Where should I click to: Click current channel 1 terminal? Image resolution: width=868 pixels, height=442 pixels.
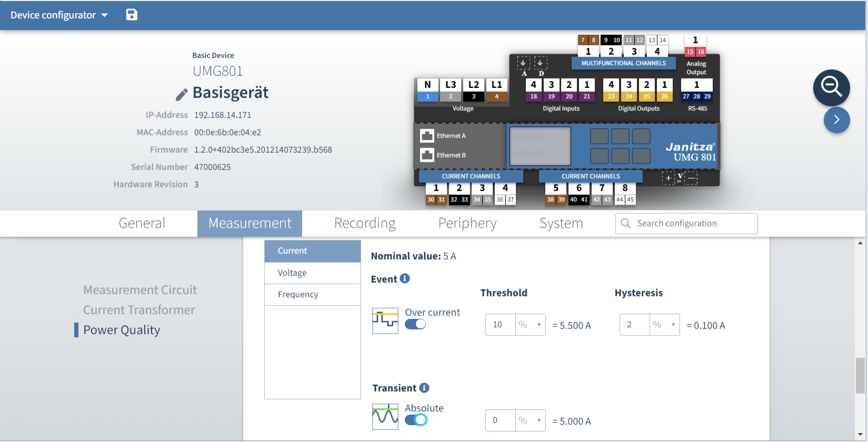pos(436,193)
